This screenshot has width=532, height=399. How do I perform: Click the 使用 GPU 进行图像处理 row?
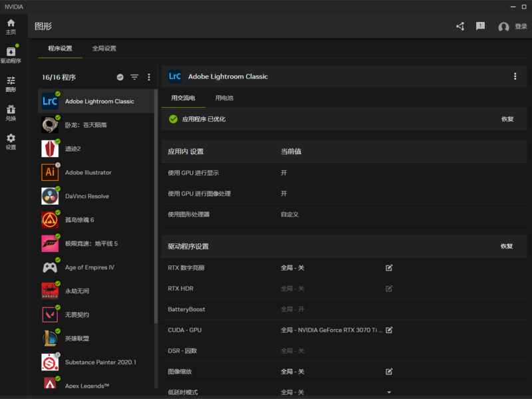344,194
